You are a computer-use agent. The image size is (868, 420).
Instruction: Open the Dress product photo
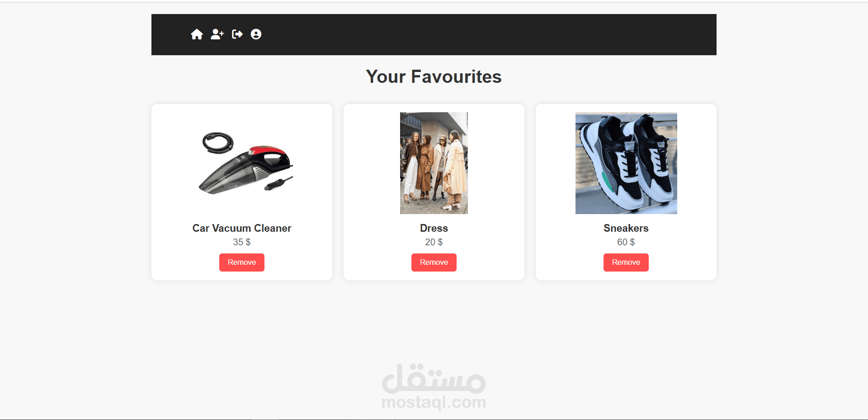coord(434,163)
